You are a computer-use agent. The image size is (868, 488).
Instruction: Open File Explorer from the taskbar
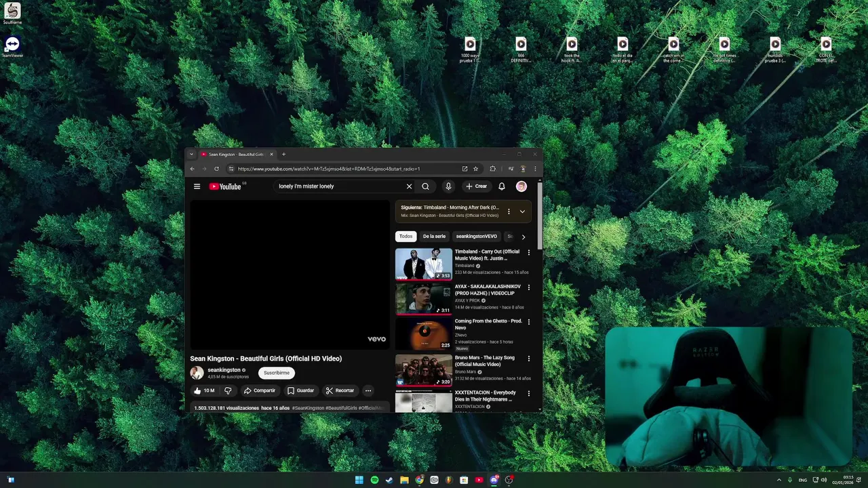pos(404,480)
